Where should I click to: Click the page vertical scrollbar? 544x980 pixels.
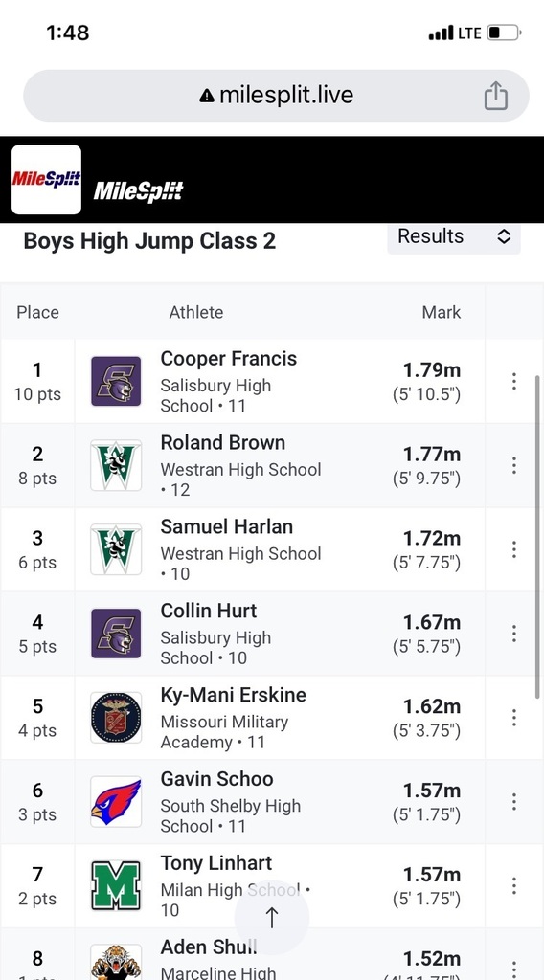pyautogui.click(x=537, y=538)
